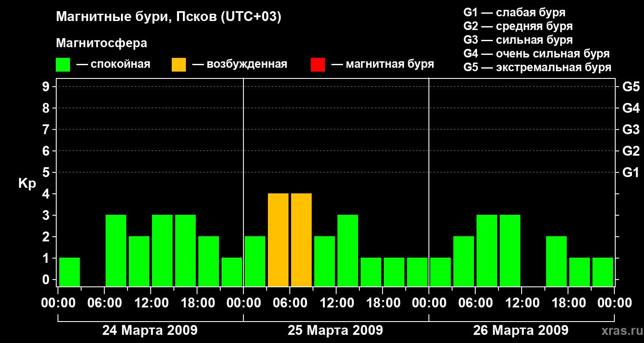This screenshot has width=644, height=343.
Task: Click the orange 'возбужденная' legend swatch
Action: coord(179,65)
